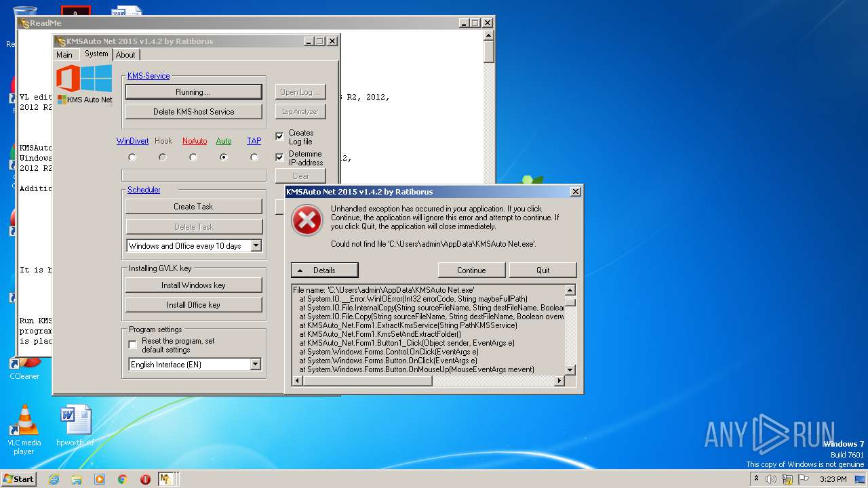The image size is (868, 488).
Task: Switch to the System tab
Action: pos(96,54)
